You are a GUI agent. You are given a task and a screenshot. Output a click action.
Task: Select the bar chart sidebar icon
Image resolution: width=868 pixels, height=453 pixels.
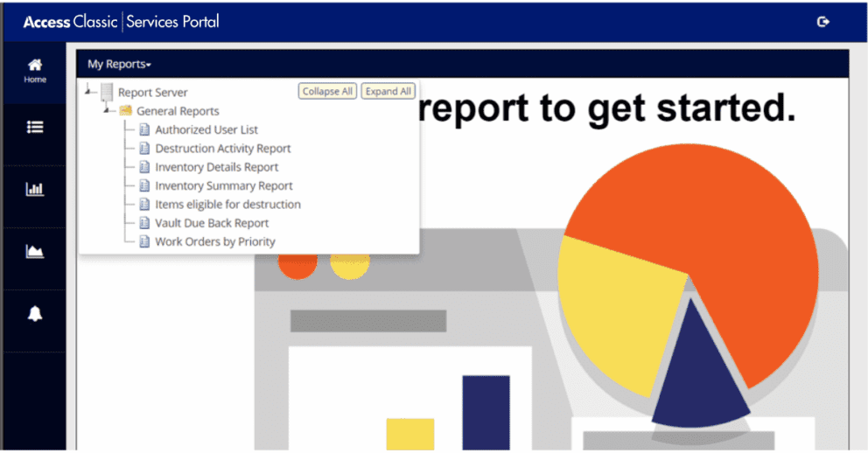click(35, 190)
